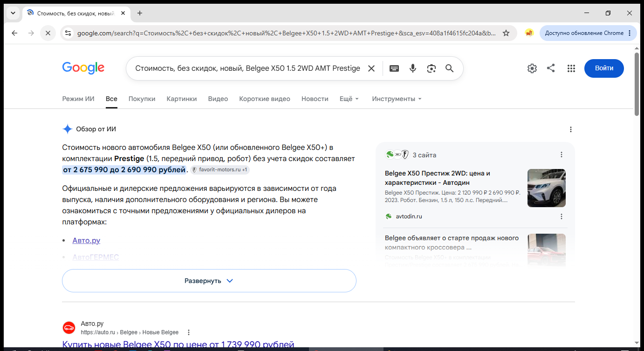Start voice search with microphone icon
644x351 pixels.
(x=413, y=68)
